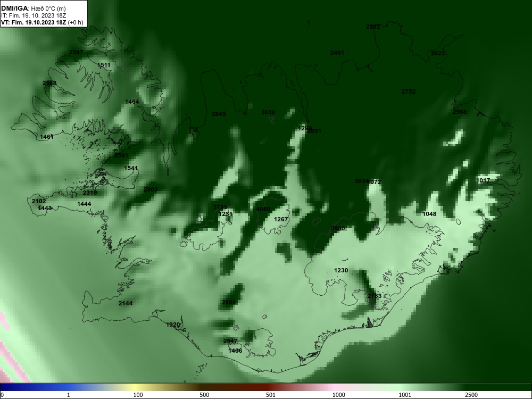The image size is (532, 399).
Task: Select the 1511 value label
Action: click(104, 65)
